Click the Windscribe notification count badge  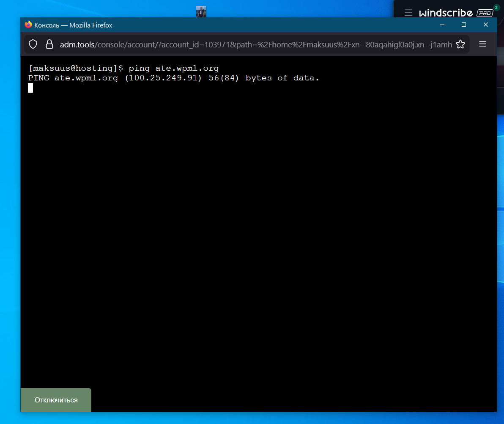point(496,7)
